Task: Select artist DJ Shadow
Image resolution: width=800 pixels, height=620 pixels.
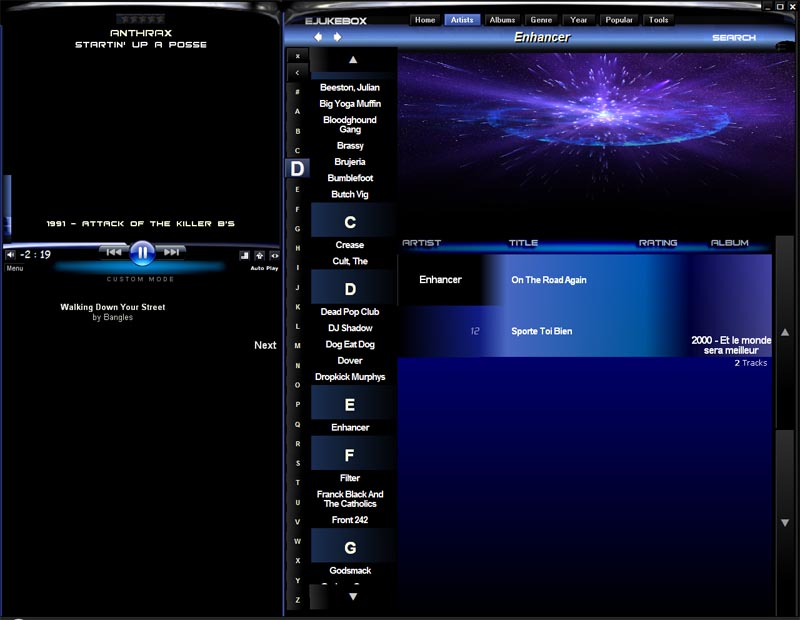Action: click(350, 328)
